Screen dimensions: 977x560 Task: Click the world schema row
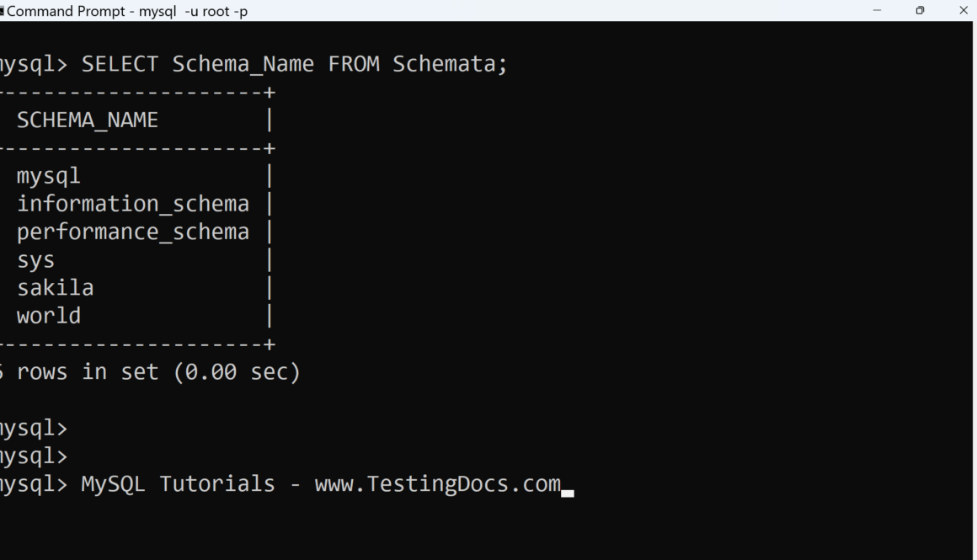click(x=49, y=316)
